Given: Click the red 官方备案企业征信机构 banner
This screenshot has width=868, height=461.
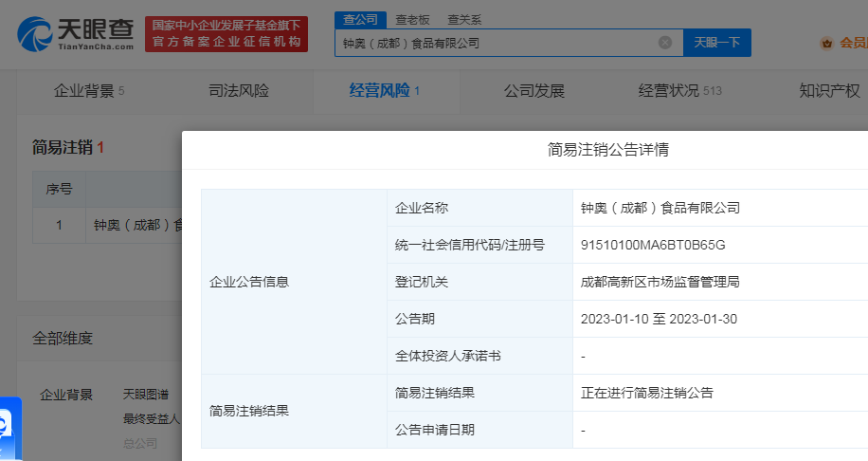Looking at the screenshot, I should [x=226, y=34].
